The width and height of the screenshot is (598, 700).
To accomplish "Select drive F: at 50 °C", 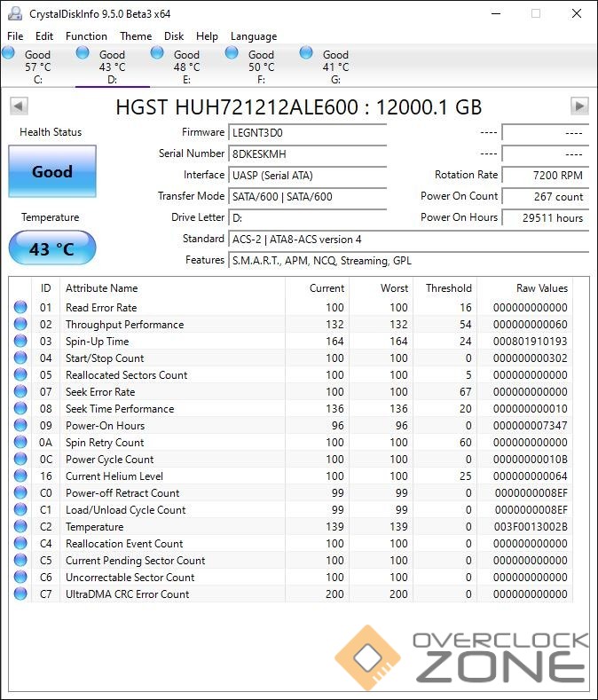I will tap(261, 66).
